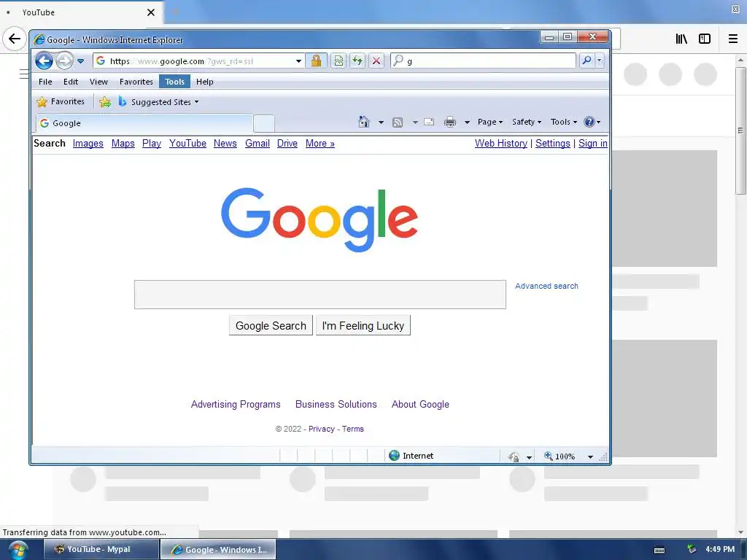Open the Mypal hamburger menu
The width and height of the screenshot is (747, 560).
[x=733, y=39]
